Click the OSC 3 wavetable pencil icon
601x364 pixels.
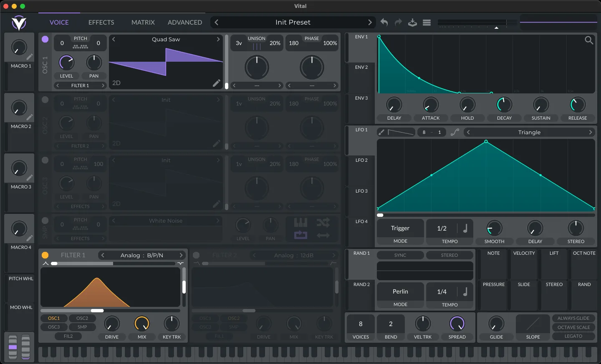click(x=216, y=204)
